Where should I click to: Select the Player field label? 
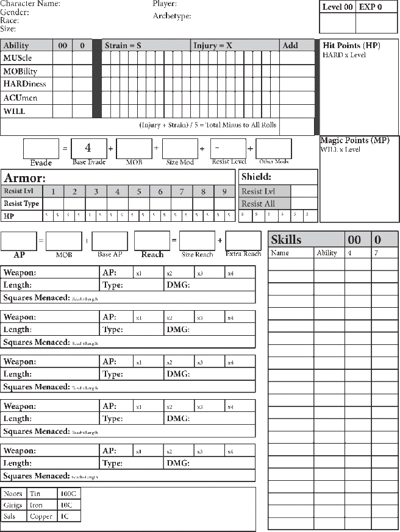pos(165,4)
